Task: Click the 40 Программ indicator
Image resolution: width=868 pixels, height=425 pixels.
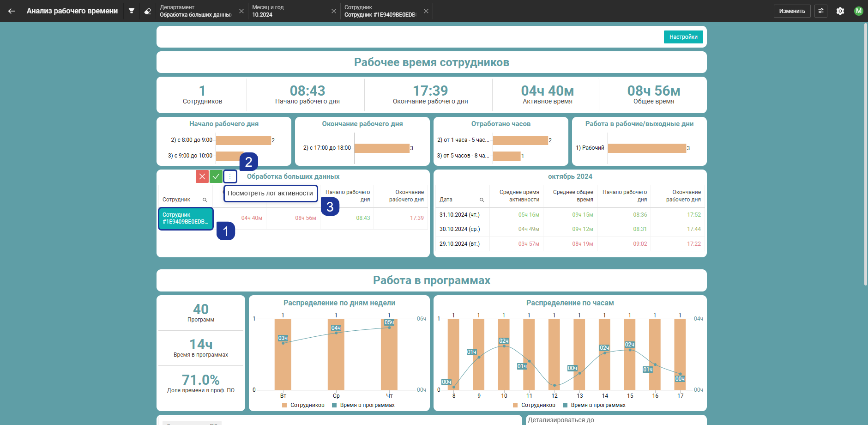Action: [201, 313]
